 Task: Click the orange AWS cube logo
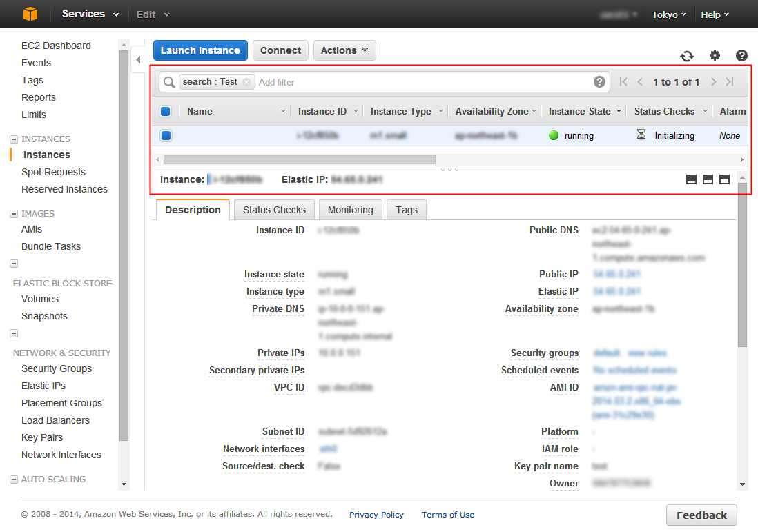pyautogui.click(x=30, y=14)
